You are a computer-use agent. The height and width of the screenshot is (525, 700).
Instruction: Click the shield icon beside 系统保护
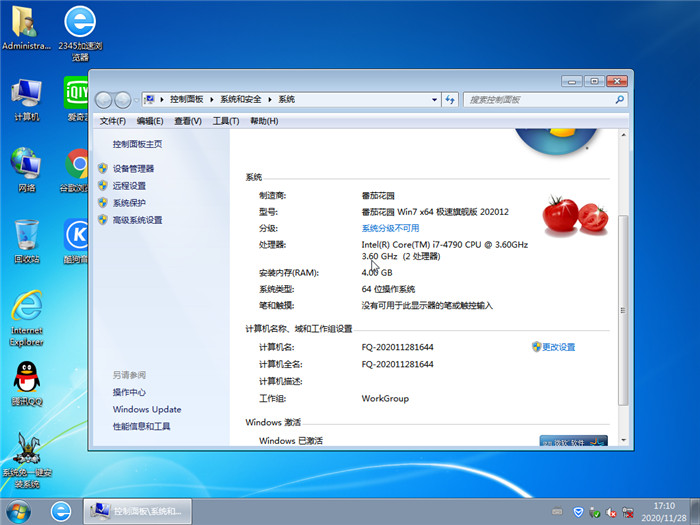pyautogui.click(x=103, y=202)
